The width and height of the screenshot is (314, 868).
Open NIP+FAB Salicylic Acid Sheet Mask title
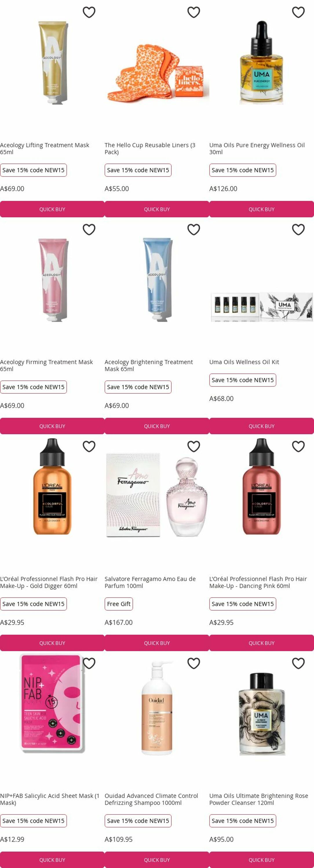(50, 799)
